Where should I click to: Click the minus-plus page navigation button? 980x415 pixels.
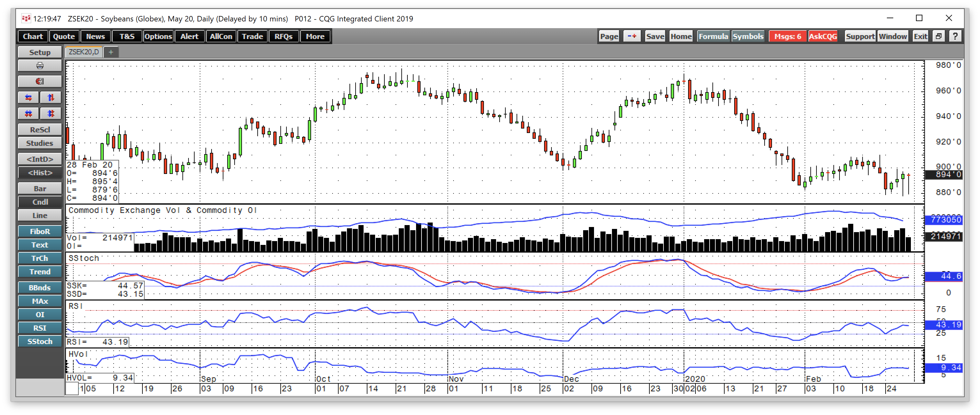[x=632, y=36]
